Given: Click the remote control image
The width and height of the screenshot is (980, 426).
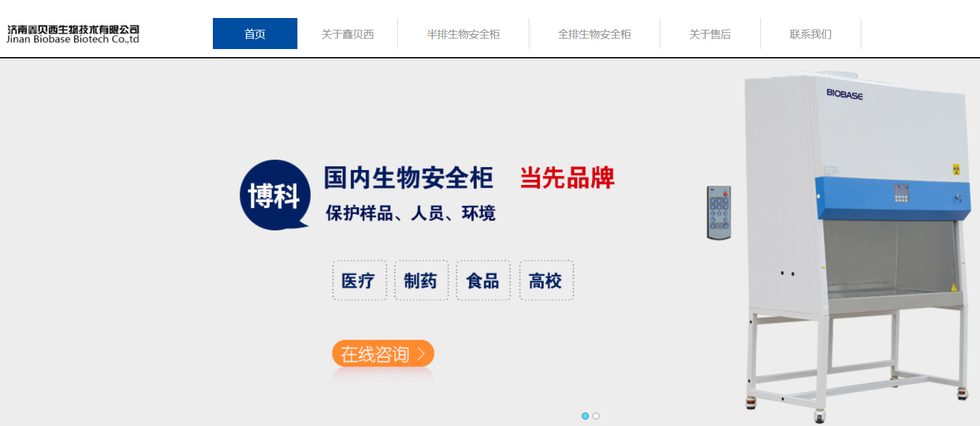Looking at the screenshot, I should tap(719, 212).
